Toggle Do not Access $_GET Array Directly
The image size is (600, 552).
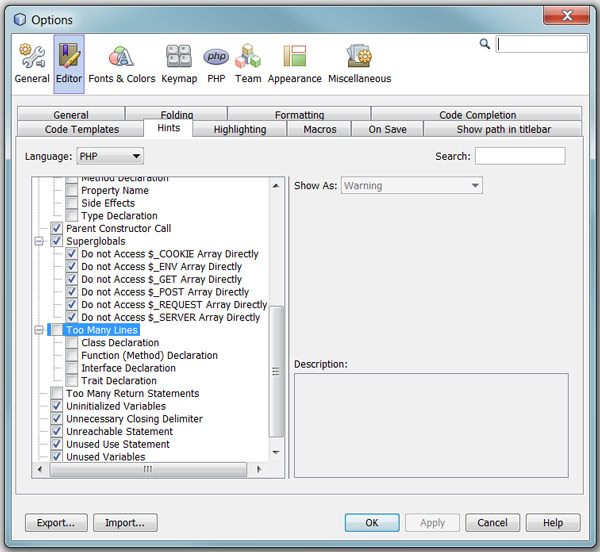click(x=72, y=279)
